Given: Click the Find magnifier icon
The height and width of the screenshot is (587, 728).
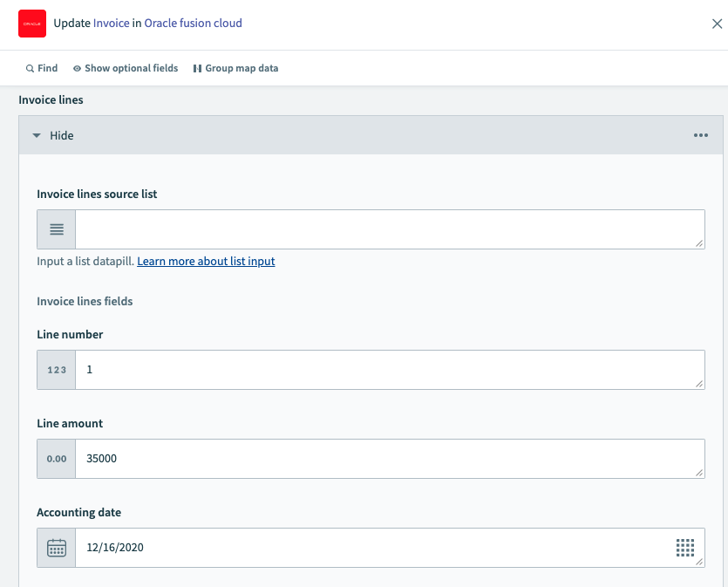Looking at the screenshot, I should click(x=30, y=67).
